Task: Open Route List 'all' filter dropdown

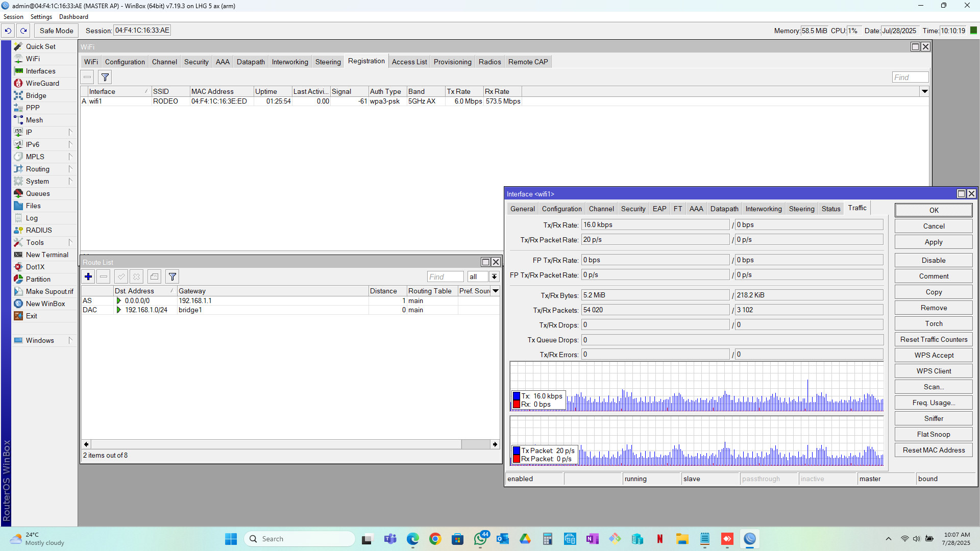Action: click(494, 277)
